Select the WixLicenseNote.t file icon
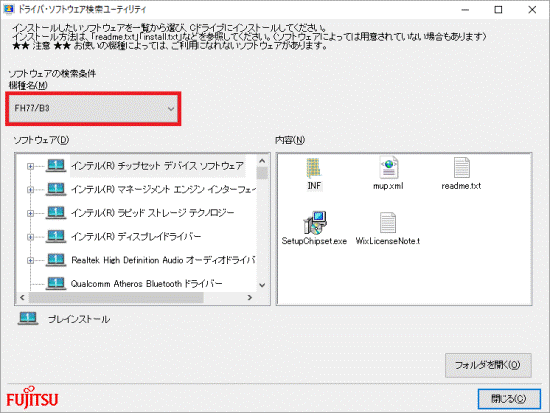Screen dimensions: 550x413 [x=388, y=222]
